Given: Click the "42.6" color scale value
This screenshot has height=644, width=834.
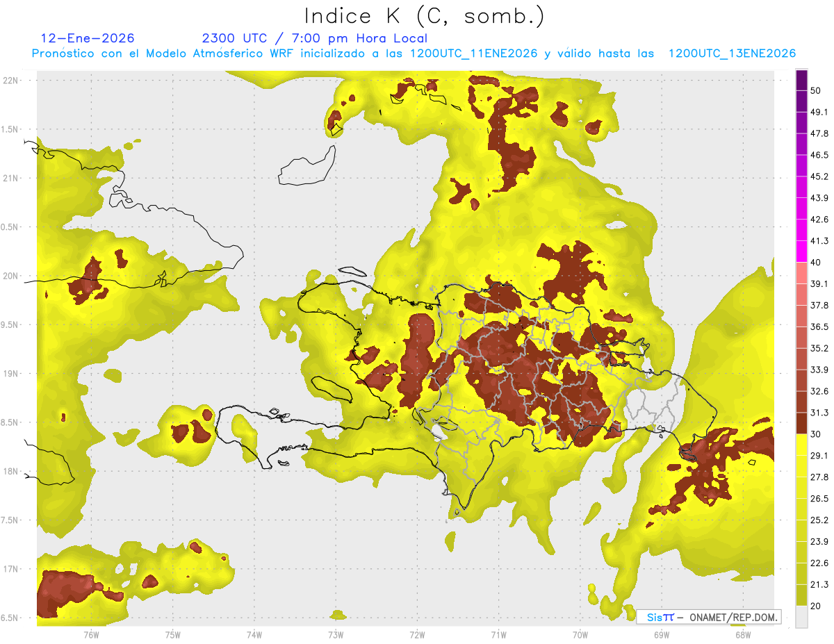Looking at the screenshot, I should (819, 220).
